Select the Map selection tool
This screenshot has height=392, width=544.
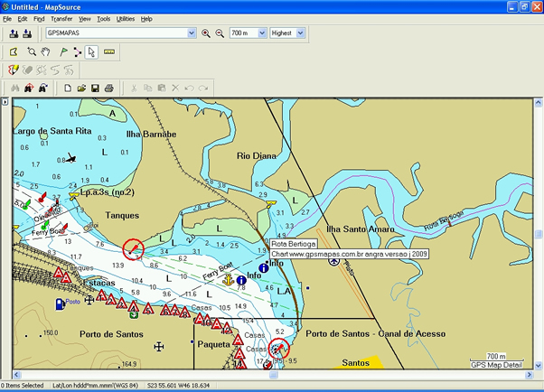point(14,52)
